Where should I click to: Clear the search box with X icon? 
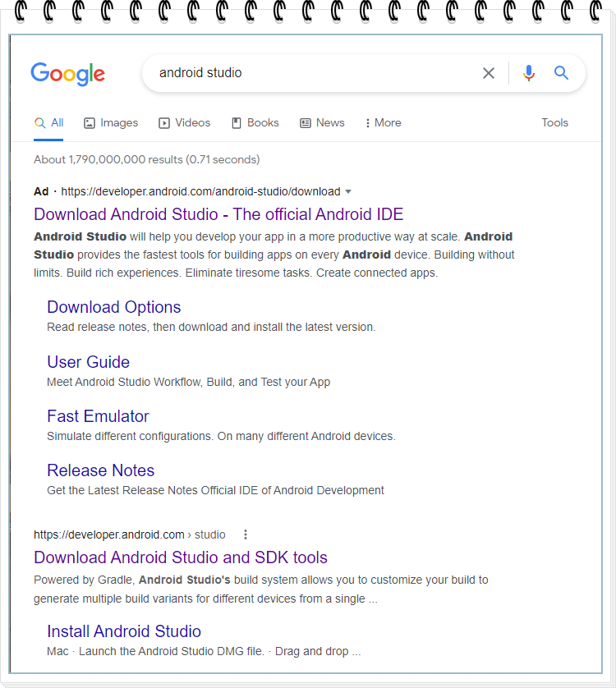(489, 73)
